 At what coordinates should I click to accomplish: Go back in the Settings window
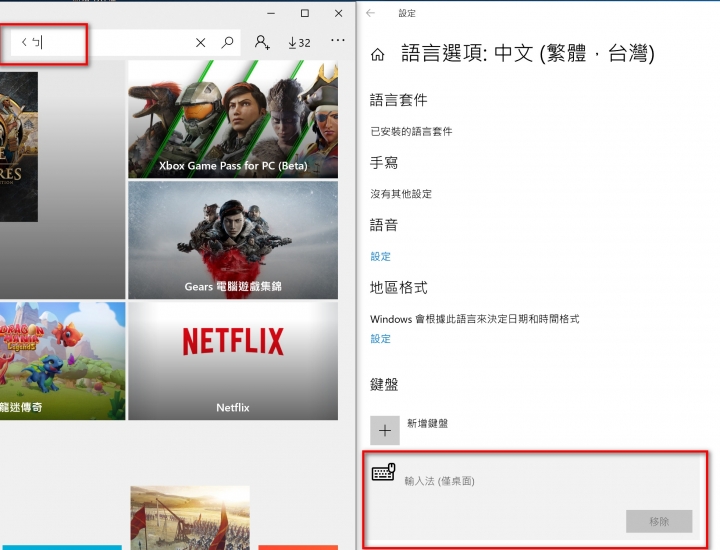(x=371, y=13)
